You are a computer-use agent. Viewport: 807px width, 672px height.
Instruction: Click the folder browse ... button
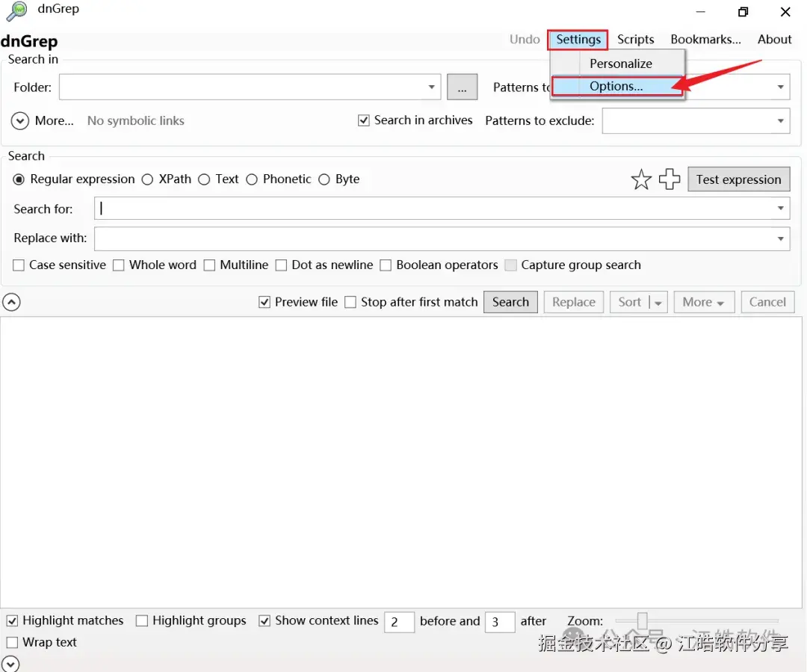coord(463,87)
